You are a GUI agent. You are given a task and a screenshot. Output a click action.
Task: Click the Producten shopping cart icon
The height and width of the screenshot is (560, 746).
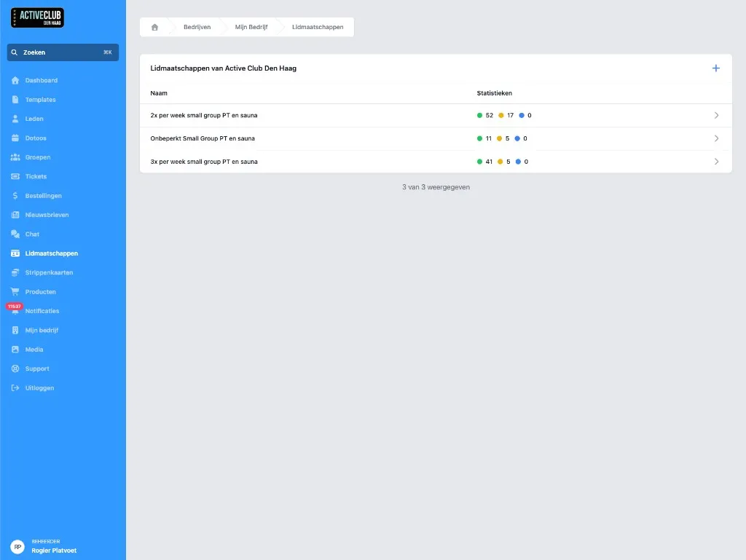coord(15,292)
